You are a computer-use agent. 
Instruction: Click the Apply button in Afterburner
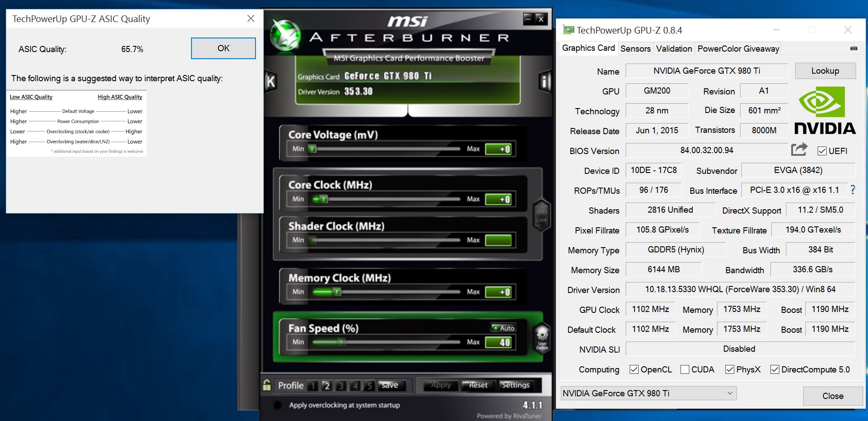click(x=441, y=385)
